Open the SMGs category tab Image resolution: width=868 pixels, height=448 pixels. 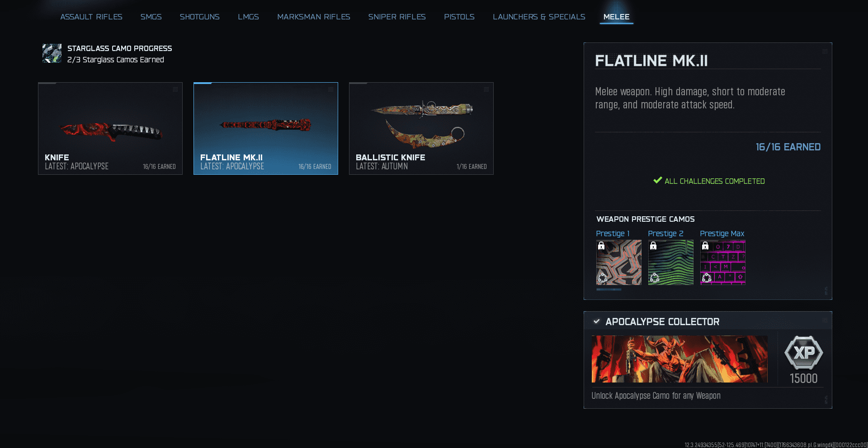coord(151,17)
